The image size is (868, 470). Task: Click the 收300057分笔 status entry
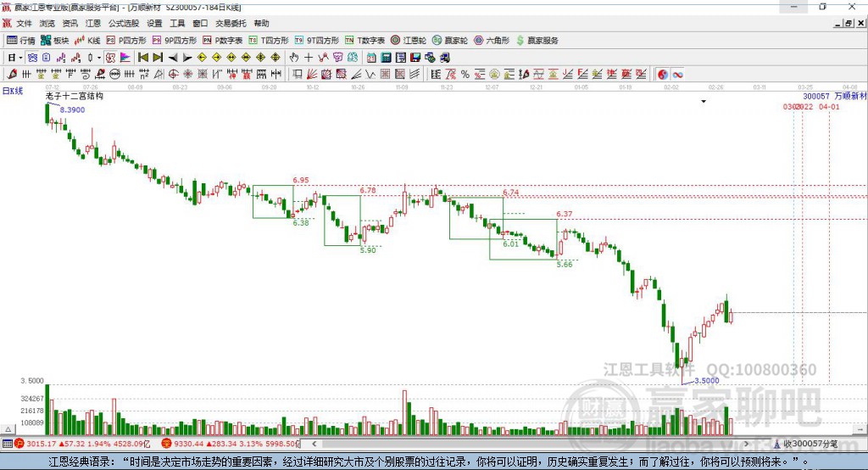(x=806, y=444)
